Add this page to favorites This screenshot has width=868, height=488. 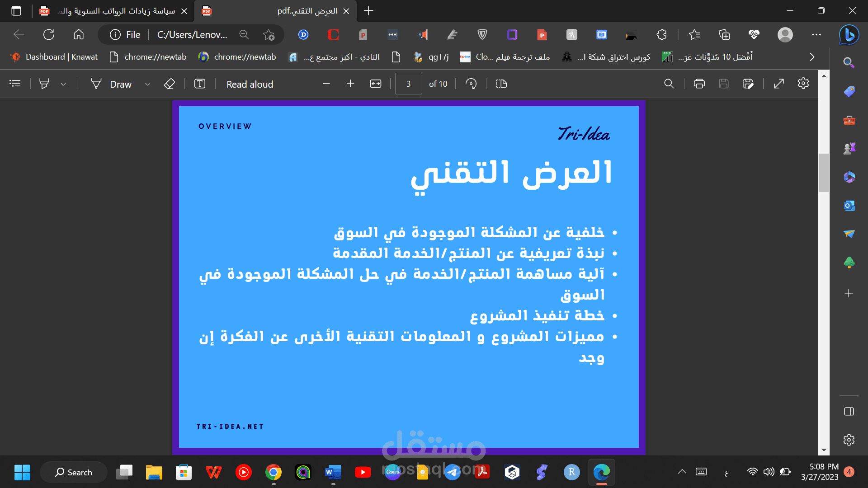[x=269, y=35]
